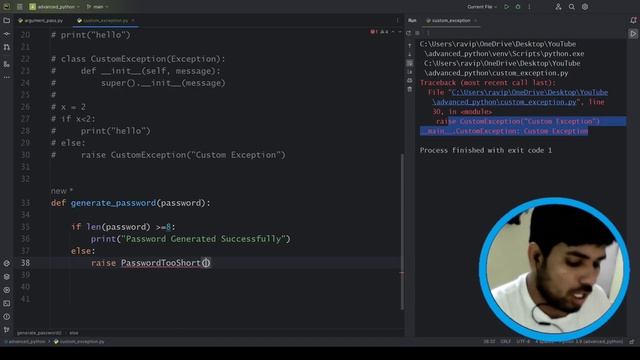Open the advanced_python project dropdown
The width and height of the screenshot is (640, 360).
click(x=55, y=7)
